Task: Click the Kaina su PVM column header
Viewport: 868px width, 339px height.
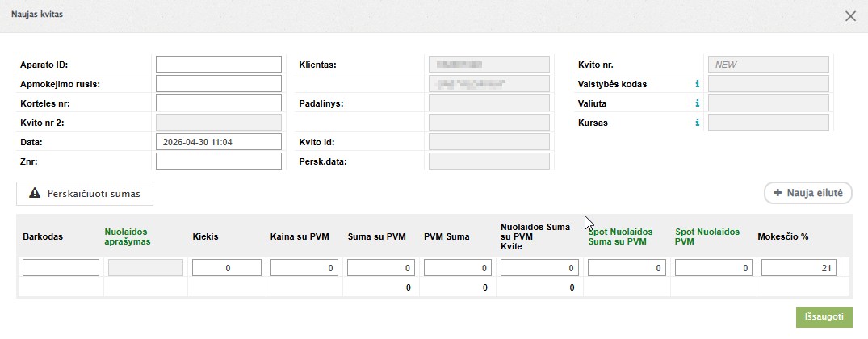Action: [x=300, y=236]
